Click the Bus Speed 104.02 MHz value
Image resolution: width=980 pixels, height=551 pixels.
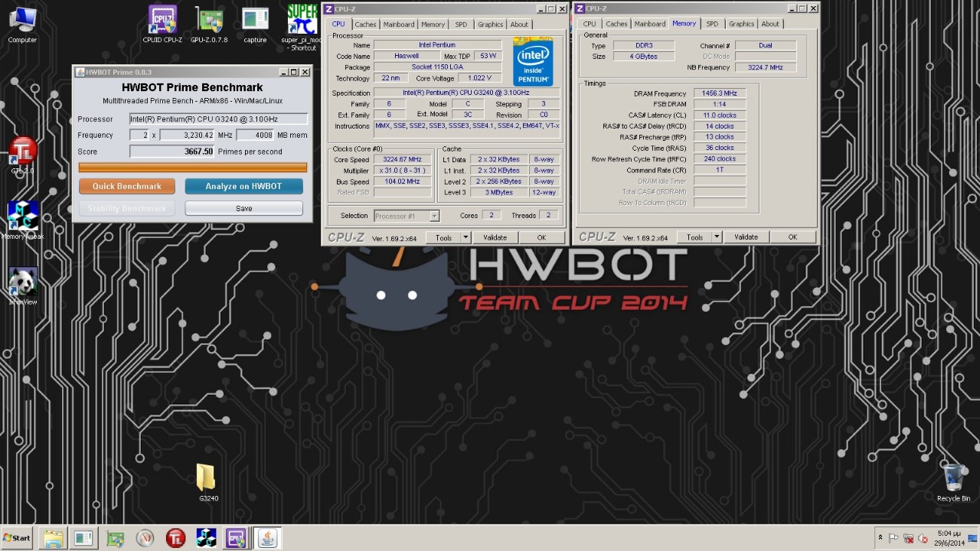pos(402,182)
